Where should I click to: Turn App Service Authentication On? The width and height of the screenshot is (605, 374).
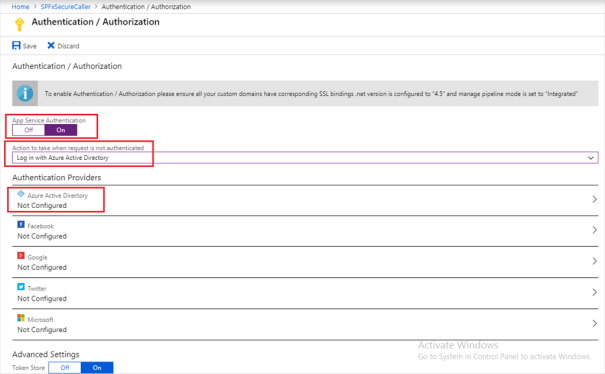point(61,130)
